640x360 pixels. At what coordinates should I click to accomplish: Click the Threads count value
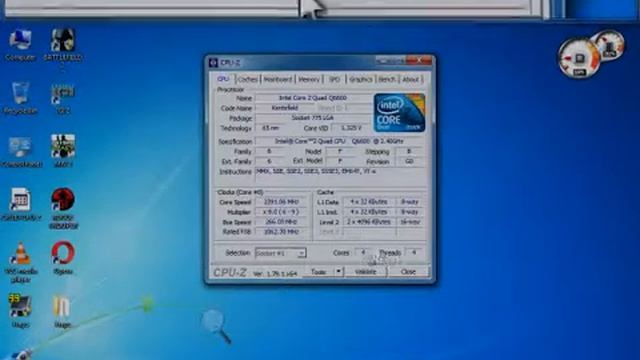(x=414, y=253)
